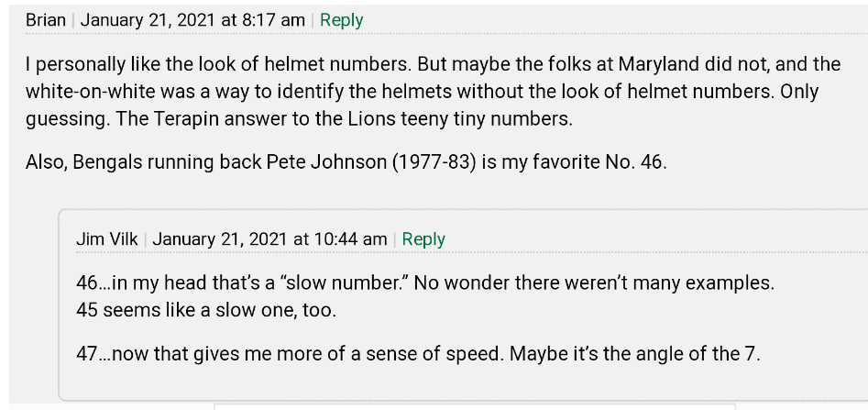Click the line '45 seems like a slow one, too.'
Viewport: 868px width, 410px height.
coord(206,310)
